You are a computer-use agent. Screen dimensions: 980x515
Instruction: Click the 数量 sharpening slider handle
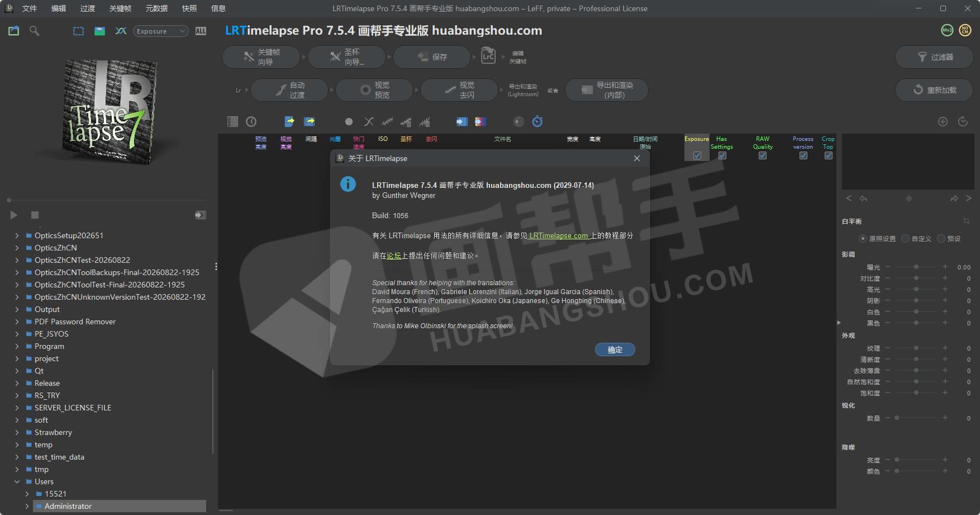897,418
